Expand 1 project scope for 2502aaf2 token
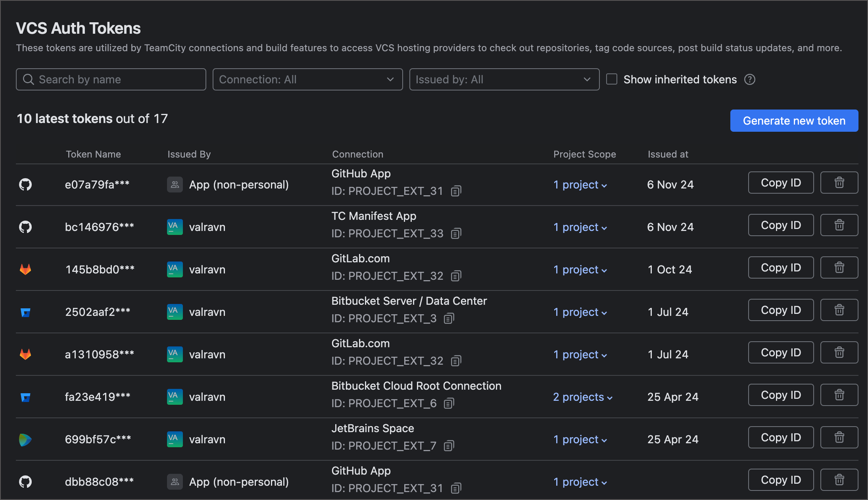Viewport: 868px width, 500px height. pyautogui.click(x=580, y=312)
